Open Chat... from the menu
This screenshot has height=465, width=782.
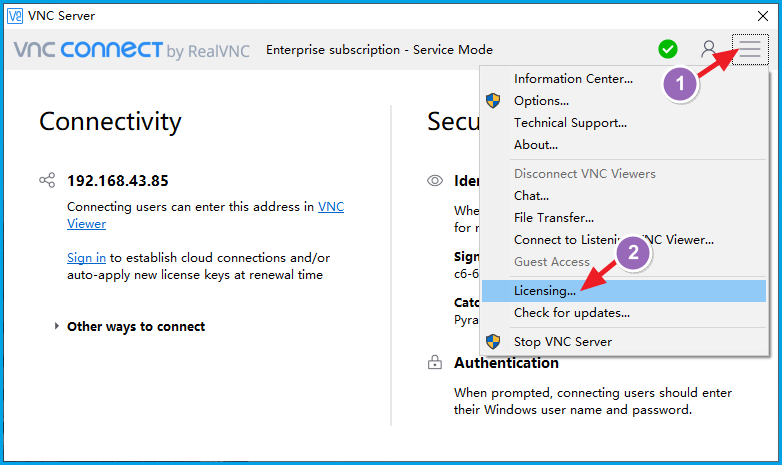[x=623, y=196]
